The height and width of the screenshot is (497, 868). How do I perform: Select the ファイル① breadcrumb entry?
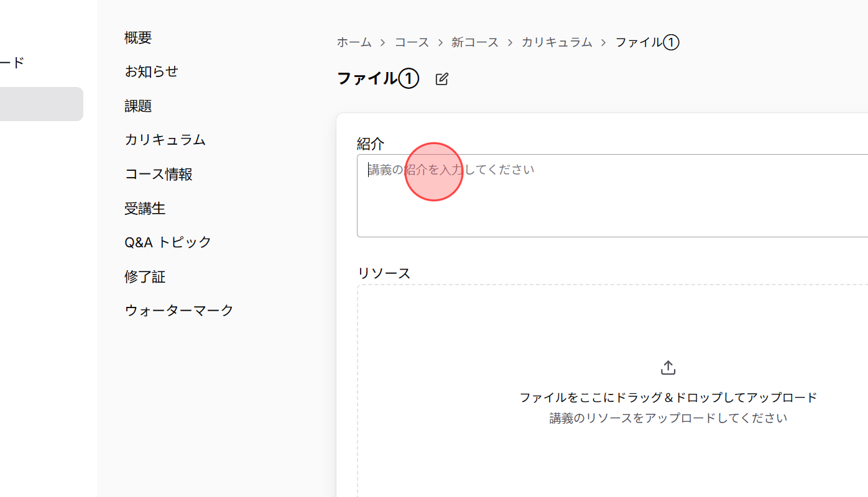click(x=647, y=42)
